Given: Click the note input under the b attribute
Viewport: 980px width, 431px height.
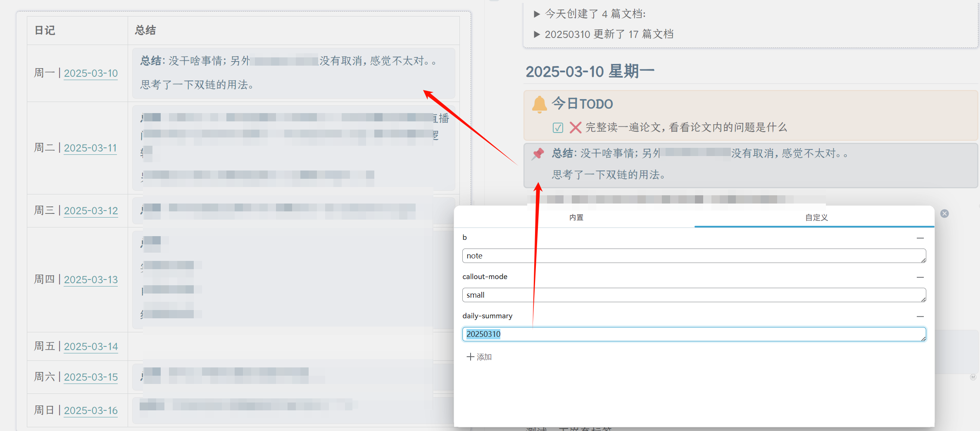Looking at the screenshot, I should [x=694, y=256].
